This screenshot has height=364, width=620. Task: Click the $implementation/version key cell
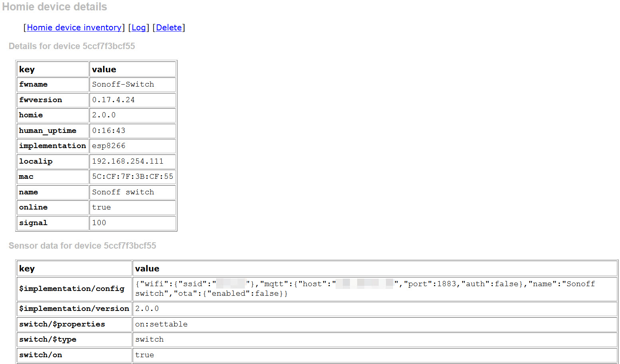point(74,309)
